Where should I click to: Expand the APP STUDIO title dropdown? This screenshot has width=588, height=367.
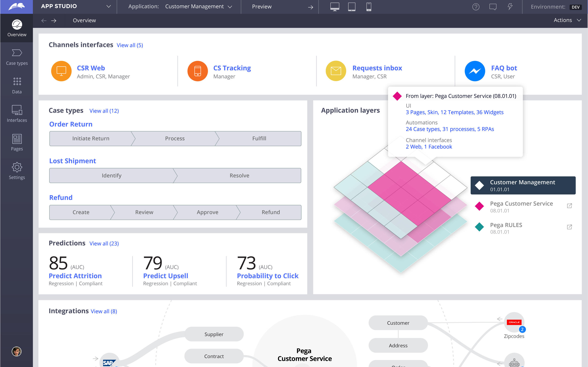[109, 7]
